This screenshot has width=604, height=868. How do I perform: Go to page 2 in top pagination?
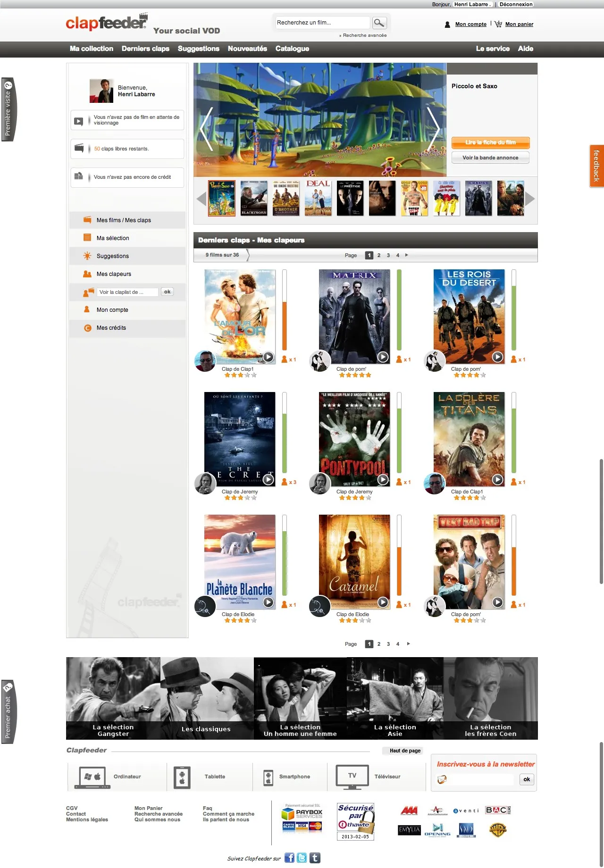pos(379,255)
